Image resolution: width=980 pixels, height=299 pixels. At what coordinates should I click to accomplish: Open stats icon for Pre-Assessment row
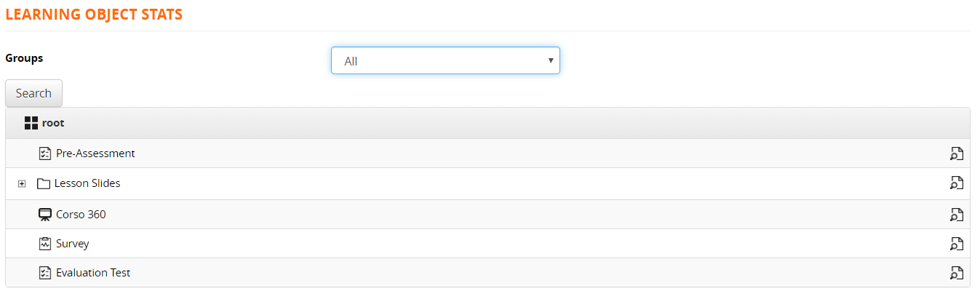point(956,154)
